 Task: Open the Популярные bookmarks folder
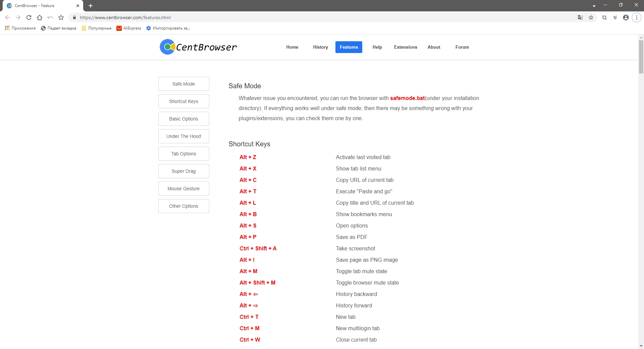coord(97,28)
